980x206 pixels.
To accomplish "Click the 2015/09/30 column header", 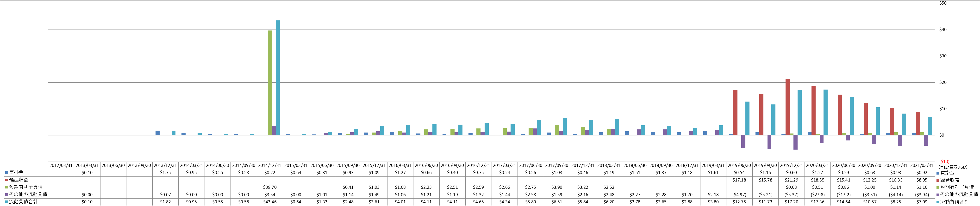I will point(348,166).
